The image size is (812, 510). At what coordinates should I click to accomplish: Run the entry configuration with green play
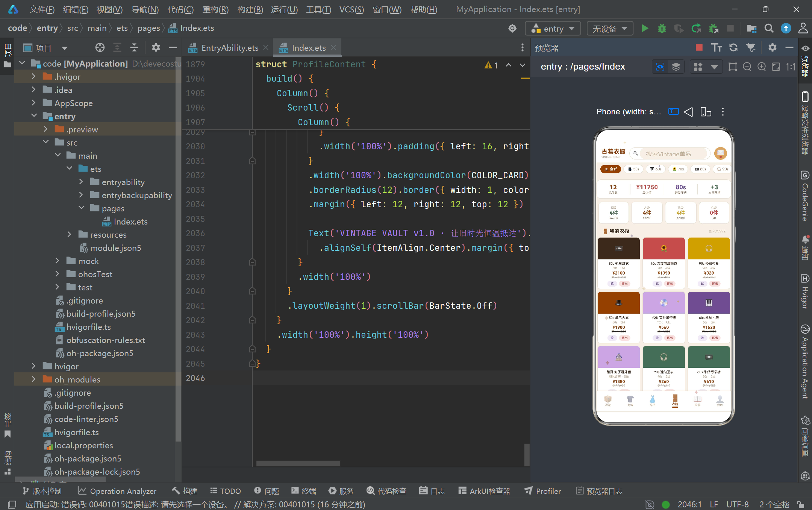click(645, 28)
